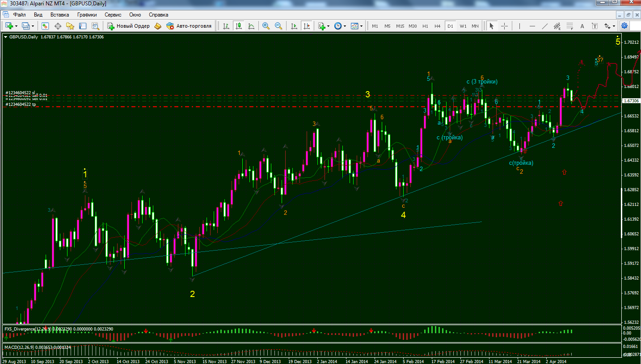
Task: Click the "GBPUSD,Daily" chart header text
Action: click(x=23, y=37)
